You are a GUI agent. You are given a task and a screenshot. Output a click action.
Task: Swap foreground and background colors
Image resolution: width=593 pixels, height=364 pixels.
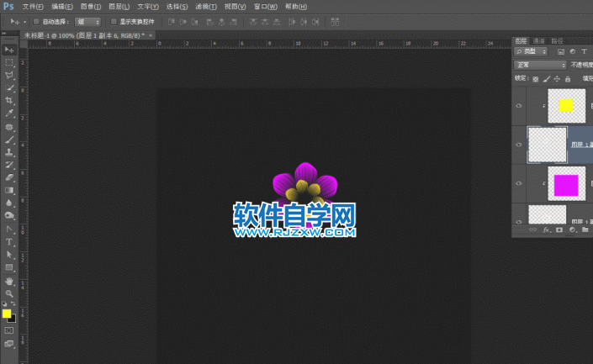pyautogui.click(x=13, y=303)
